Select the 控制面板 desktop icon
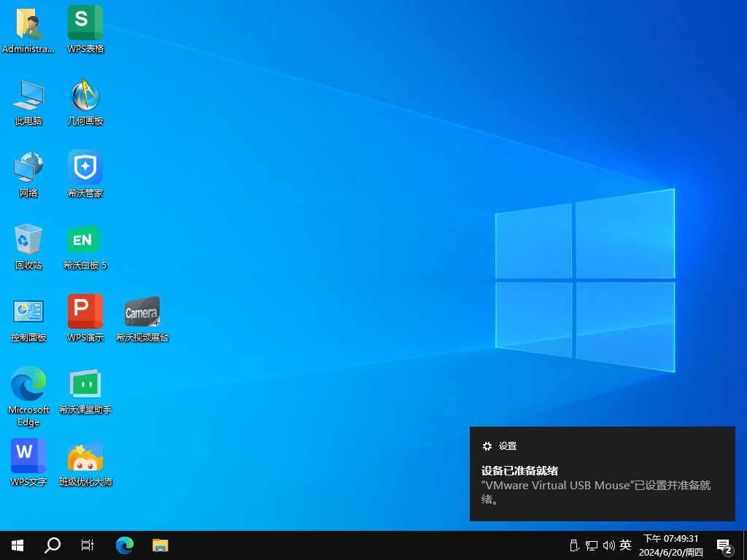747x560 pixels. (x=28, y=319)
